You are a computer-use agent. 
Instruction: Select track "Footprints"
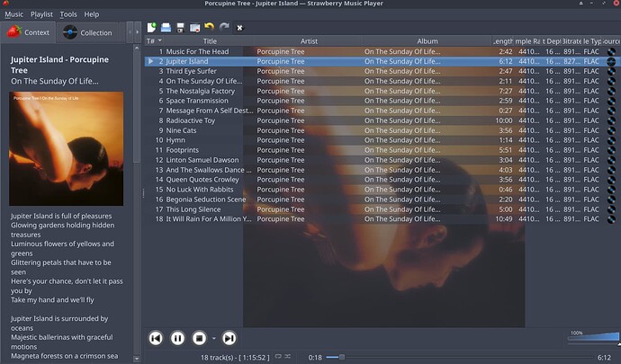(182, 150)
